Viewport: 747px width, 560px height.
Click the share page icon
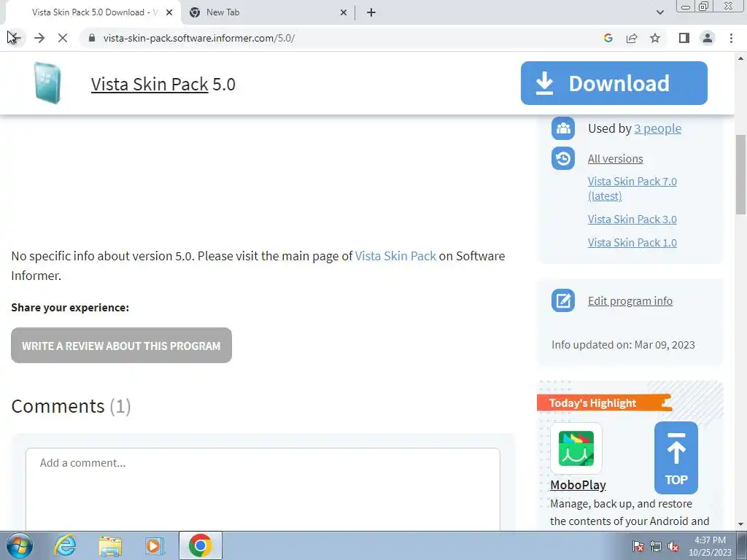632,38
